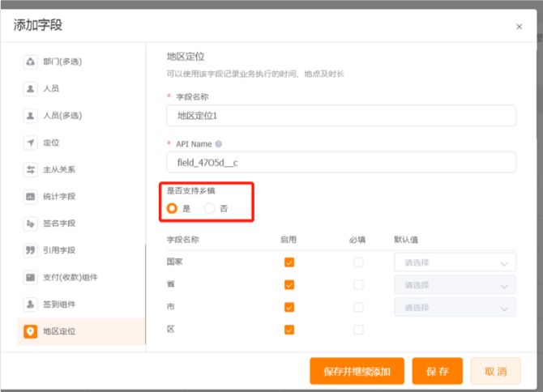Image resolution: width=543 pixels, height=392 pixels.
Task: Click the API Name help icon
Action: pyautogui.click(x=218, y=144)
